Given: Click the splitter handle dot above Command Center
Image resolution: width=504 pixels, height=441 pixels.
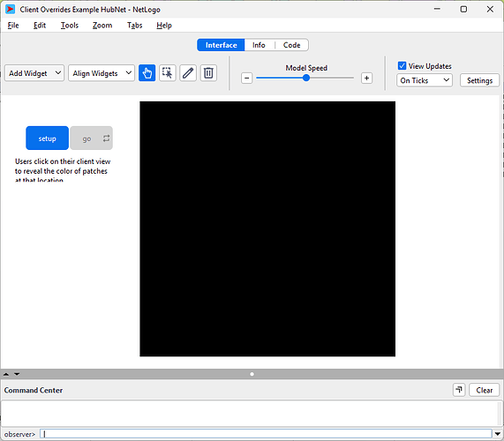Looking at the screenshot, I should coord(252,374).
